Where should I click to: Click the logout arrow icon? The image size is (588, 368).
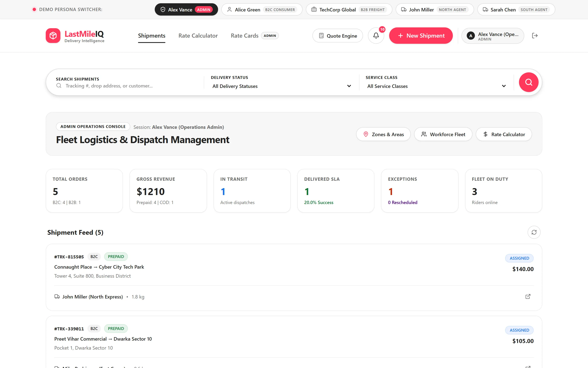(x=535, y=36)
